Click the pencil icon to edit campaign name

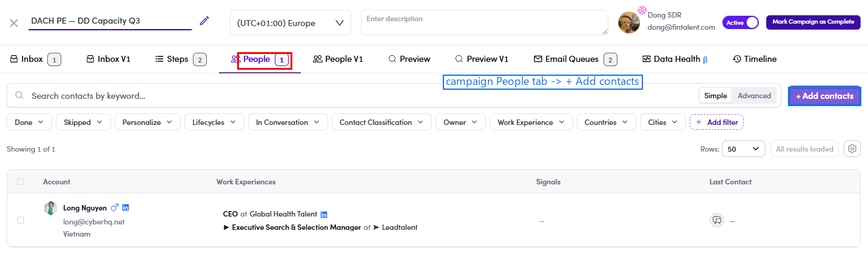click(204, 21)
